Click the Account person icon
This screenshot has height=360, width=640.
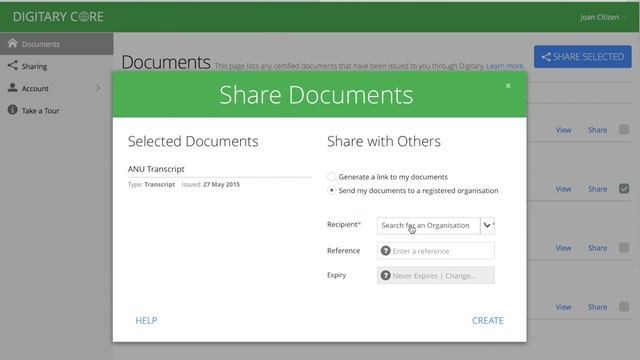point(13,87)
